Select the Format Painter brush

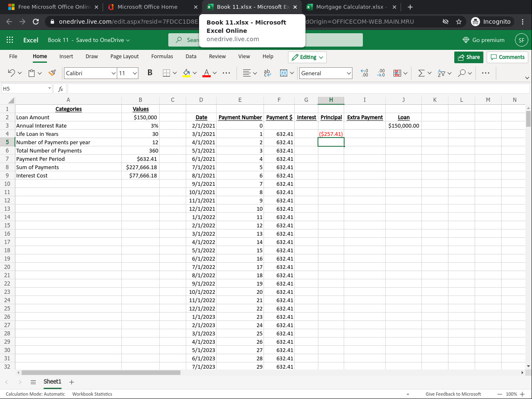coord(52,73)
